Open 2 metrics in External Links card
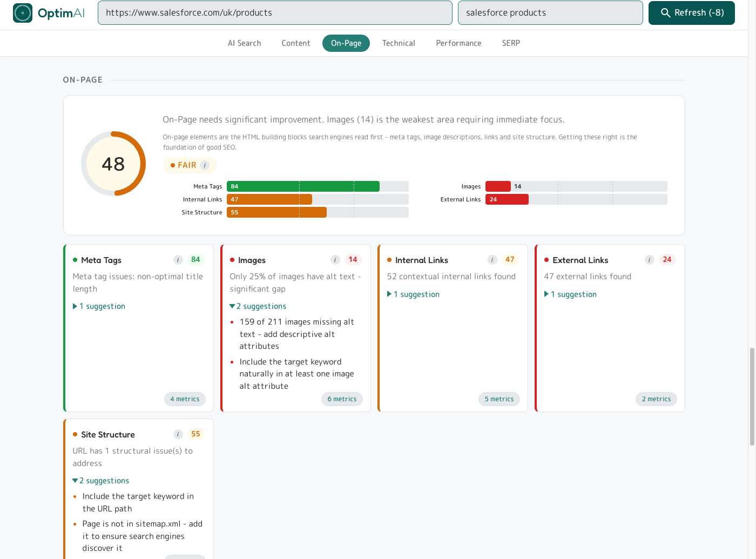Image resolution: width=756 pixels, height=559 pixels. 656,399
